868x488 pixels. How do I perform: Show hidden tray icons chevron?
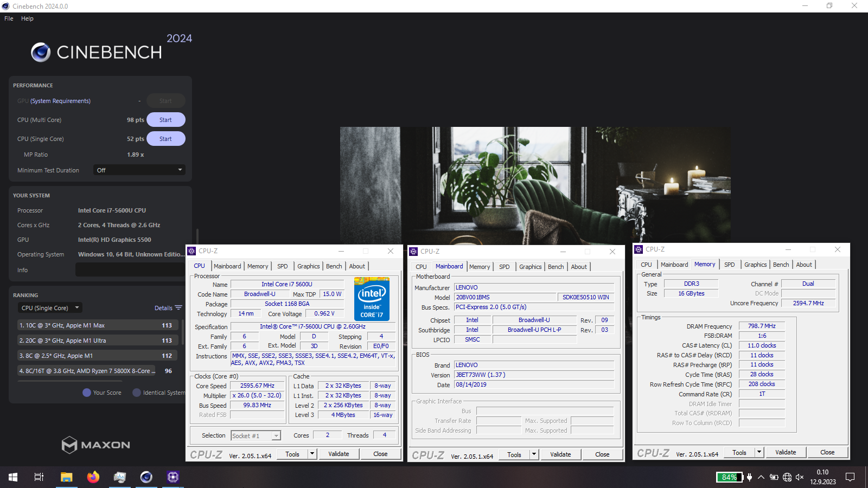[x=761, y=477]
